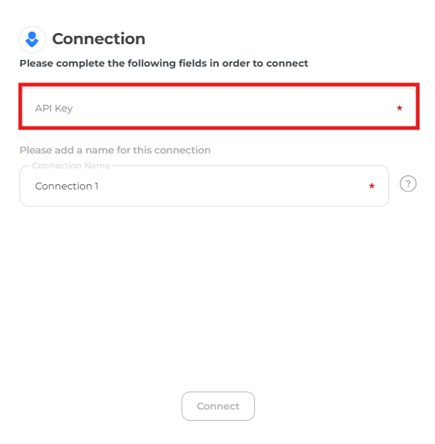This screenshot has width=435, height=444.
Task: Click the empty middle of the API Key box
Action: coord(233,107)
